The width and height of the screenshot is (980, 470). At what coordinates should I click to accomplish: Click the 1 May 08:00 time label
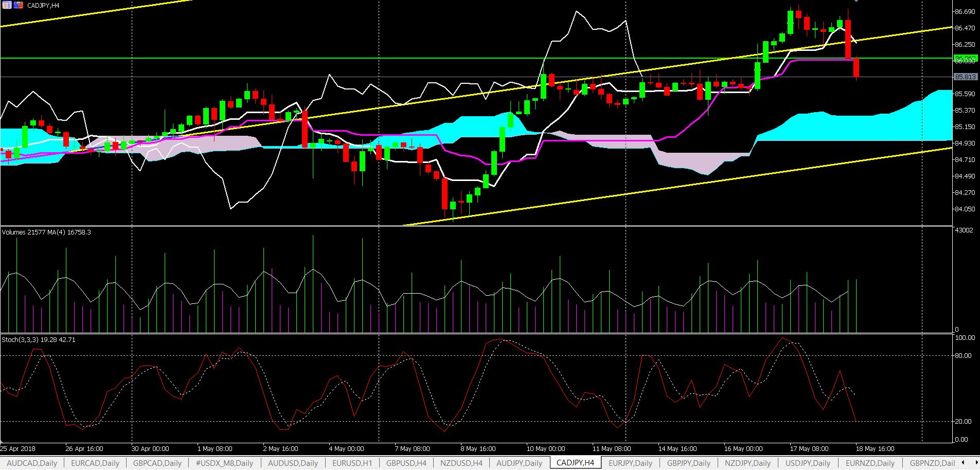pyautogui.click(x=215, y=448)
